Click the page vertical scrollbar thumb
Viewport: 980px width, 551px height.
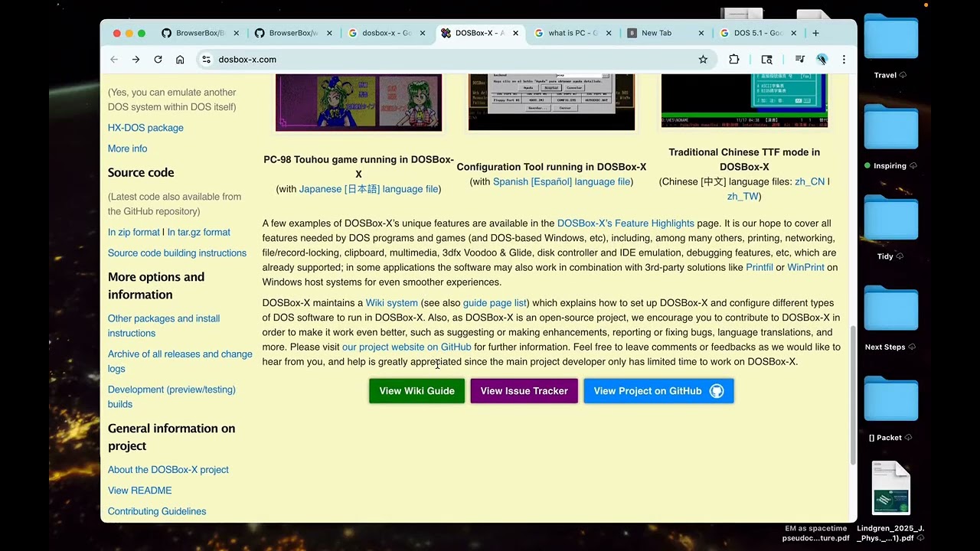pos(853,396)
